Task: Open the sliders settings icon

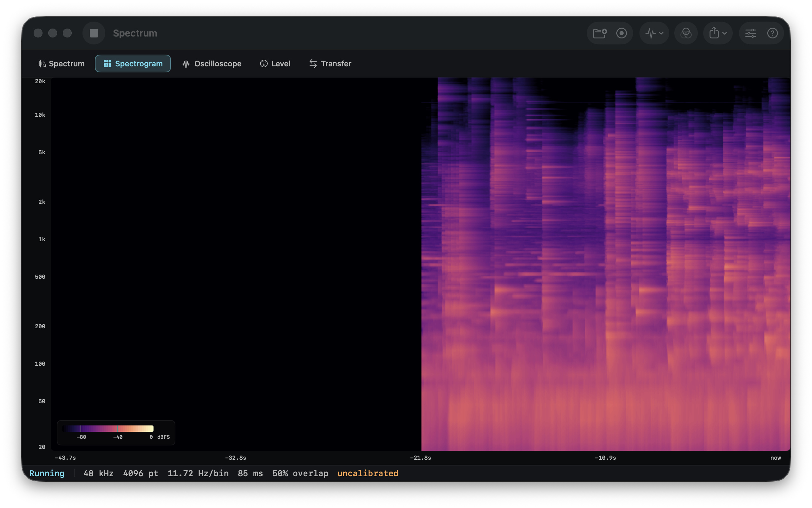Action: pos(750,33)
